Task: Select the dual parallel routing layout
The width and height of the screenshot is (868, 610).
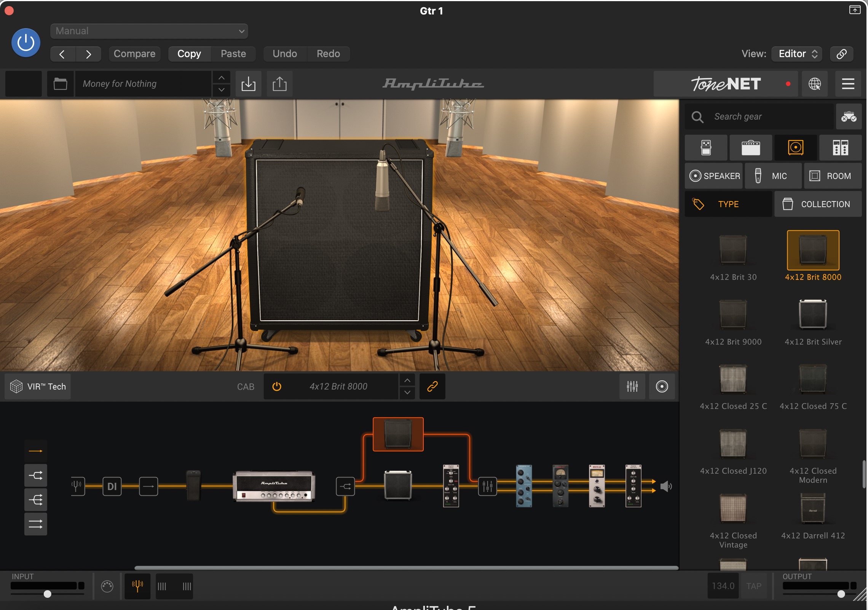Action: [36, 524]
